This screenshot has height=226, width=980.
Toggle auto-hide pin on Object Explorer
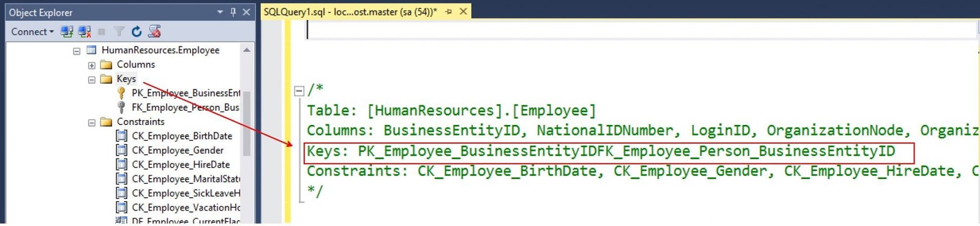[233, 12]
